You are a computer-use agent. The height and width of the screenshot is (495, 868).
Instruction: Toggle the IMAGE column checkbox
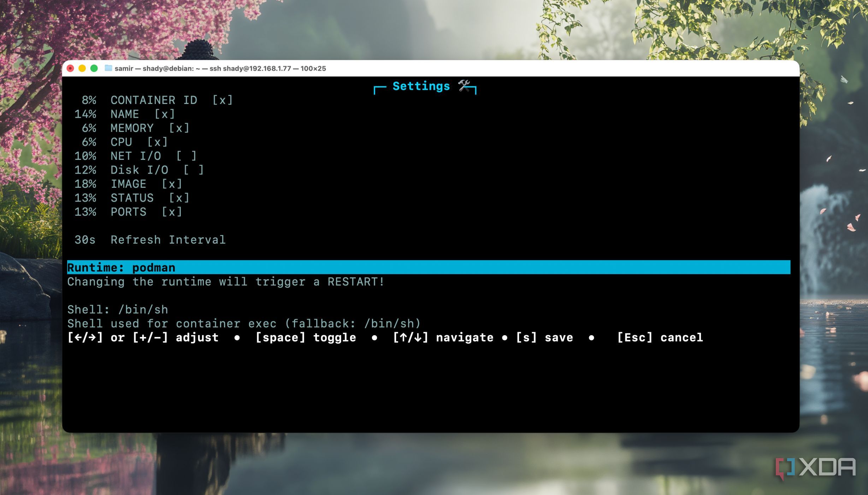tap(172, 184)
